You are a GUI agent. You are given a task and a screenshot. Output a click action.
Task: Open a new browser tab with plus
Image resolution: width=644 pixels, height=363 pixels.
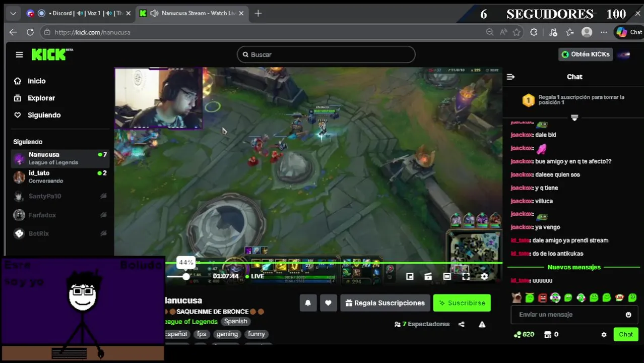click(258, 13)
